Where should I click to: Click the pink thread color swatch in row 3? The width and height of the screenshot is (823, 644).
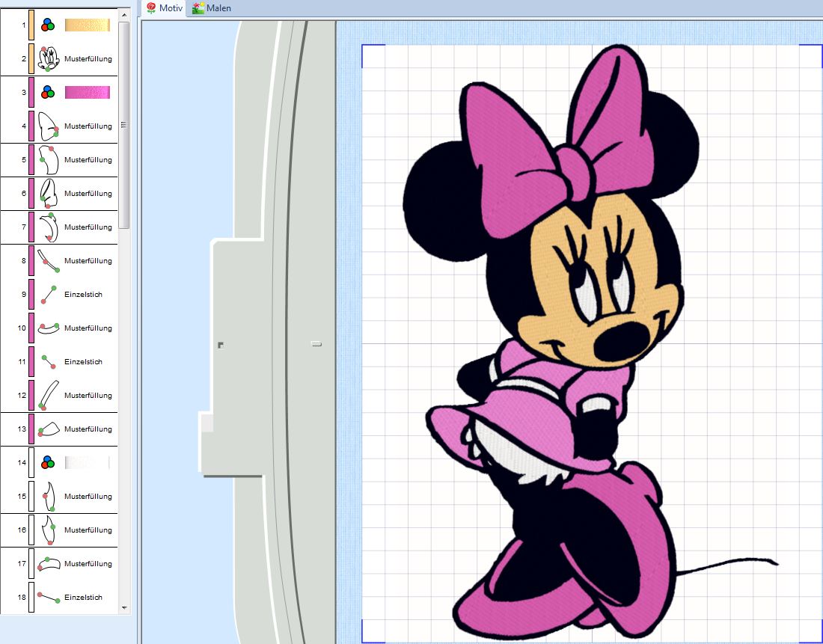click(88, 93)
